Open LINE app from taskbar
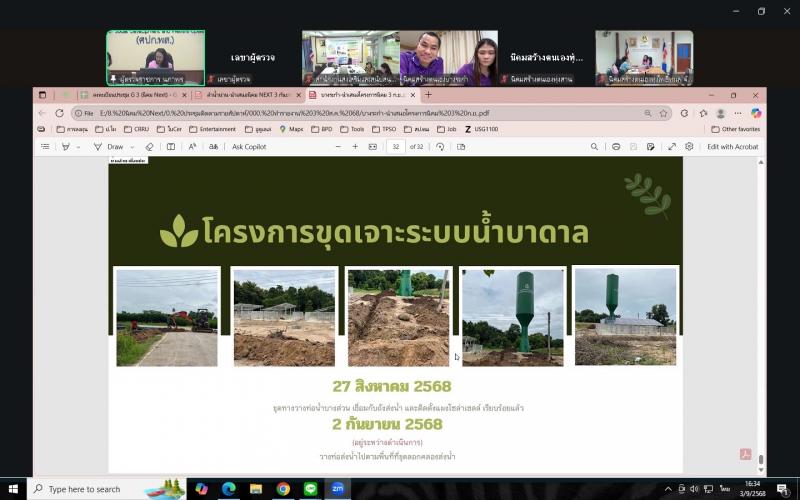 (310, 489)
